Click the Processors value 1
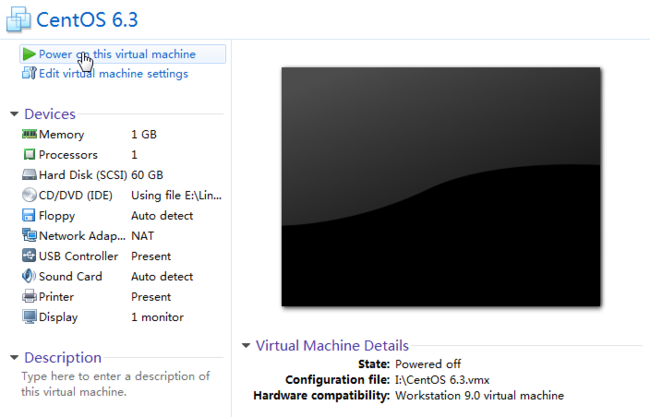This screenshot has width=650, height=417. 134,155
